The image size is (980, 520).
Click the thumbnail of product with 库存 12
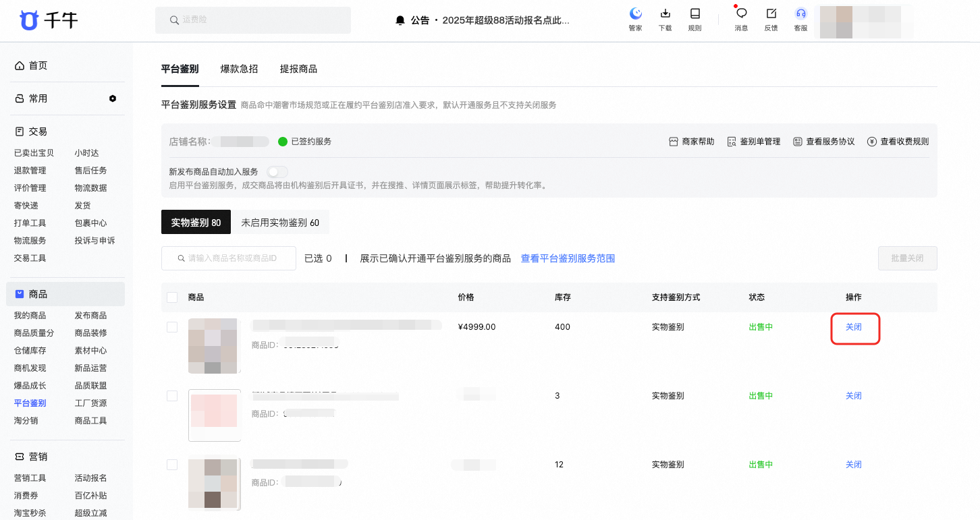pos(214,484)
